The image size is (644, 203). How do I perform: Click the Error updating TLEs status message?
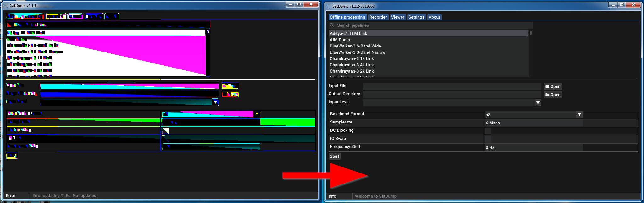(x=65, y=195)
